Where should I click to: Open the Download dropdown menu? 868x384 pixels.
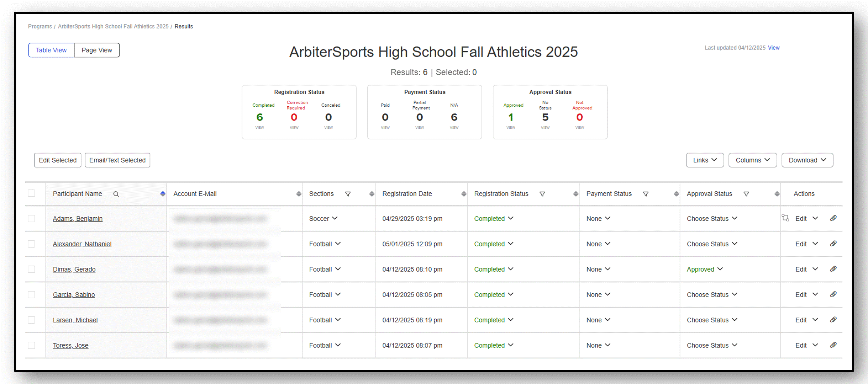click(807, 160)
